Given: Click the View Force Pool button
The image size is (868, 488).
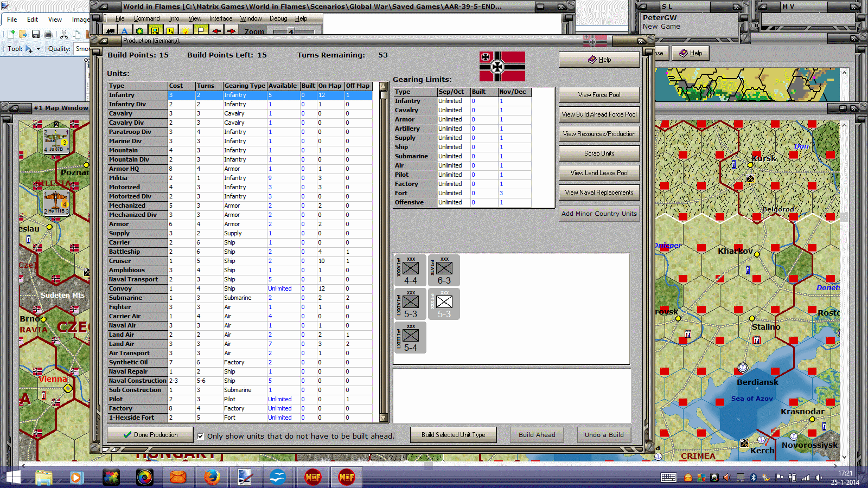Looking at the screenshot, I should tap(599, 95).
